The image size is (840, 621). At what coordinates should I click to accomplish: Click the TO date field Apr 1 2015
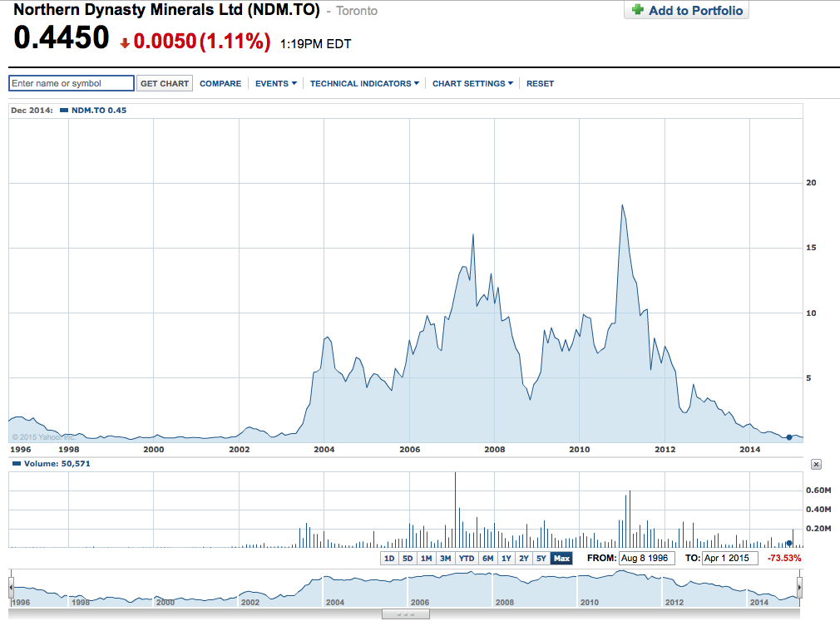[729, 559]
